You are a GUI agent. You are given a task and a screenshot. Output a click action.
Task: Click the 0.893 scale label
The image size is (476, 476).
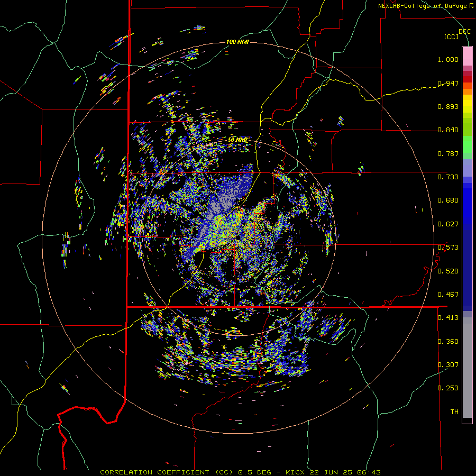(448, 106)
